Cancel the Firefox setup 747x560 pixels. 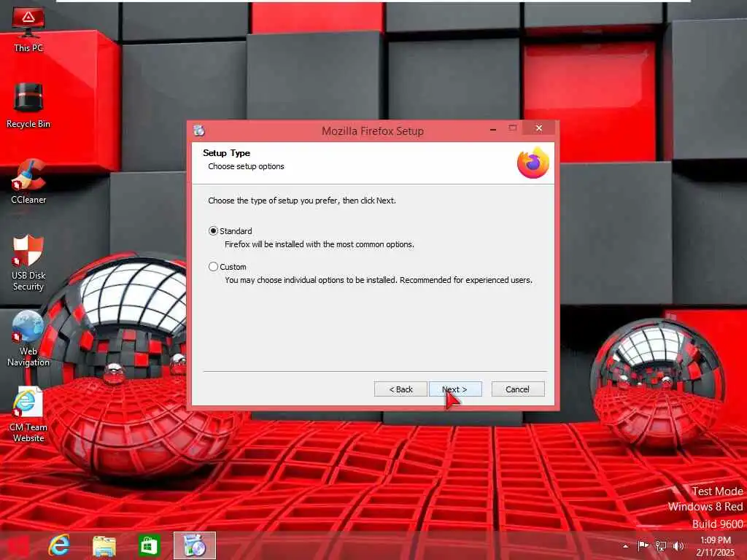518,389
